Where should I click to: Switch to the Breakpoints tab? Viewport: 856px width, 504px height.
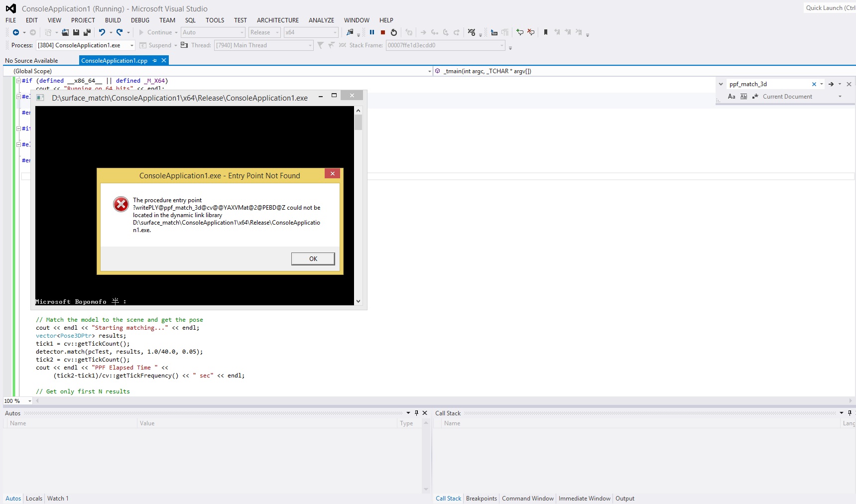482,499
